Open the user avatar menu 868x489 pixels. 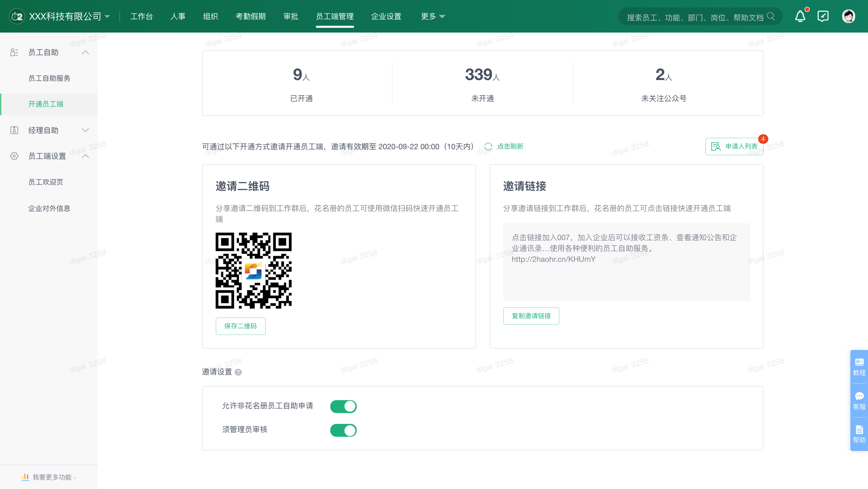click(849, 16)
